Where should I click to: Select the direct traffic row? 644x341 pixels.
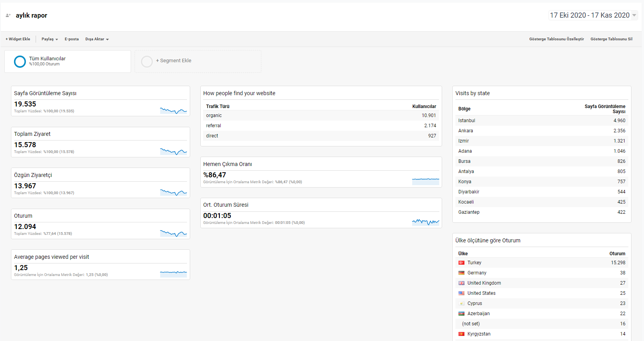click(321, 136)
